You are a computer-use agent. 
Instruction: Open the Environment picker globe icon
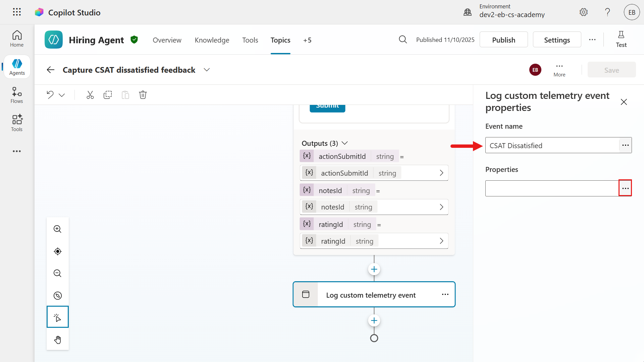[468, 12]
